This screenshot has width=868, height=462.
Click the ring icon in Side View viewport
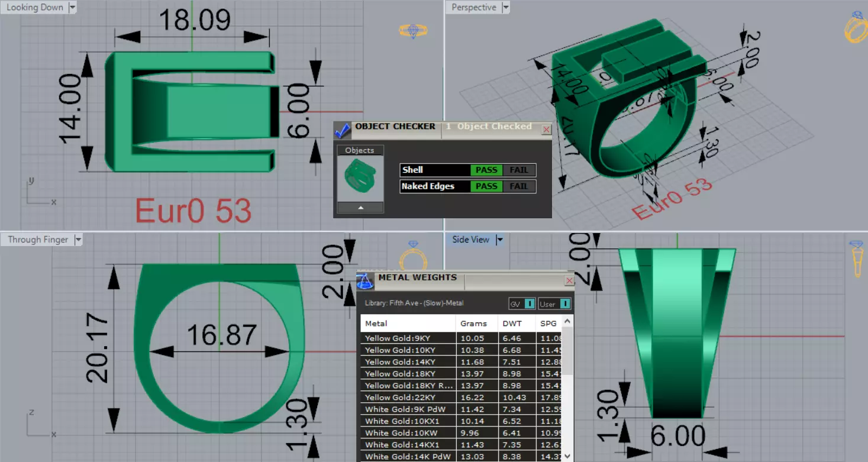856,259
